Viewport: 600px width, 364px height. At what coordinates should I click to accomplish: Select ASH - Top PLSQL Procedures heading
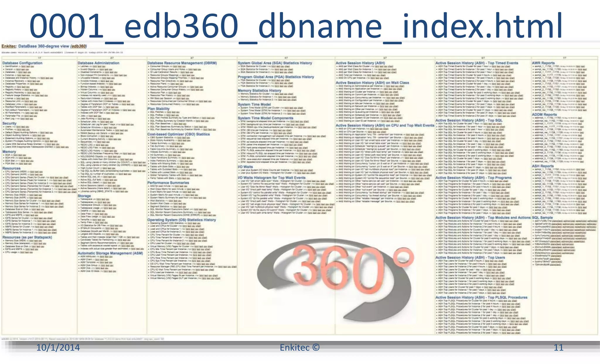point(481,297)
